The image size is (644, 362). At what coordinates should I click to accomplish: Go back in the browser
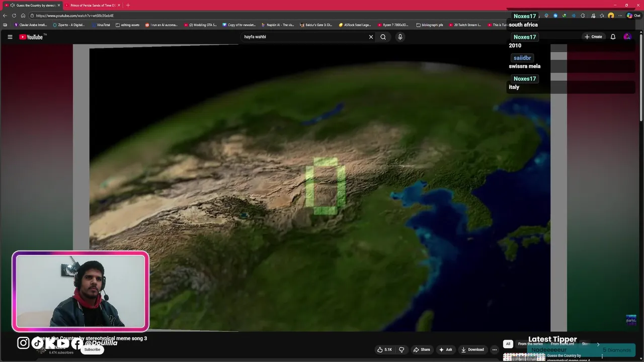(x=5, y=16)
